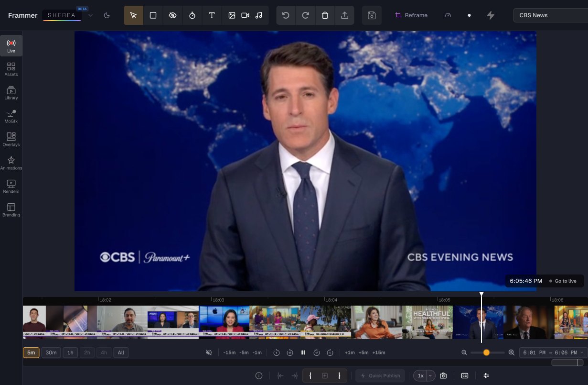Click the Quick Publish button

click(381, 375)
